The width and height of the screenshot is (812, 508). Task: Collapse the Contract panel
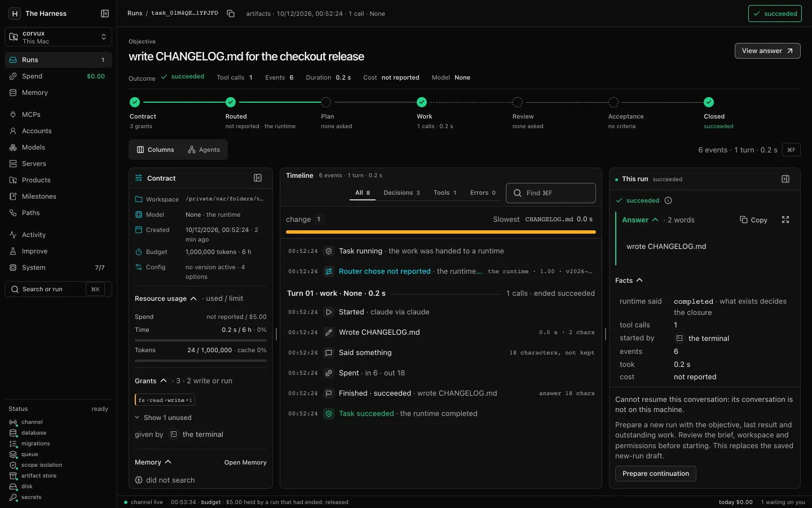click(258, 178)
